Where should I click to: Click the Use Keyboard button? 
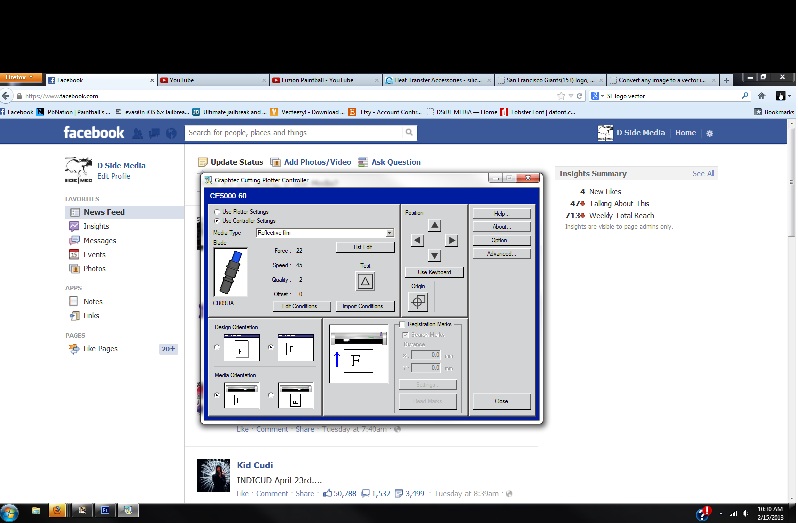pyautogui.click(x=434, y=272)
